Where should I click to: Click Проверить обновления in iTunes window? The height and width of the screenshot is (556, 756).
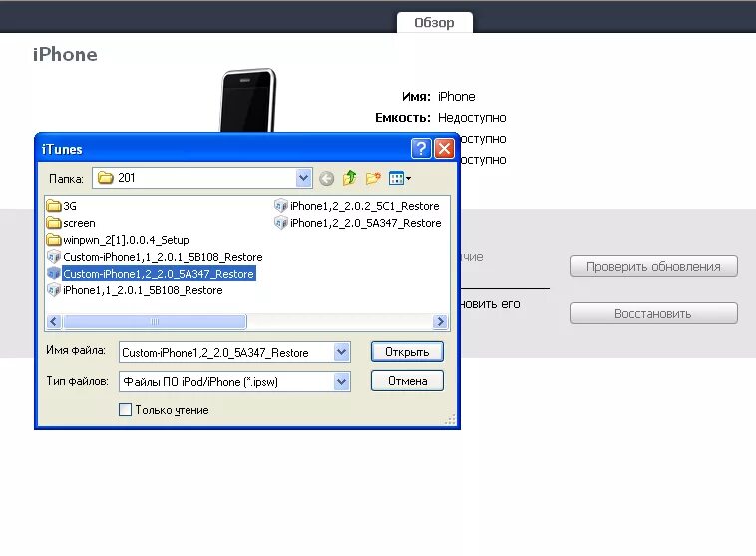point(654,266)
